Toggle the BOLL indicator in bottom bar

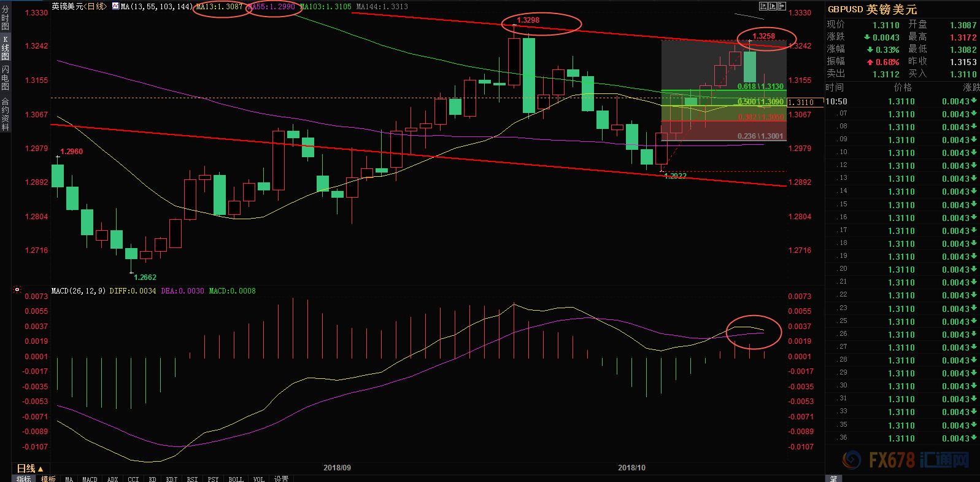point(236,479)
